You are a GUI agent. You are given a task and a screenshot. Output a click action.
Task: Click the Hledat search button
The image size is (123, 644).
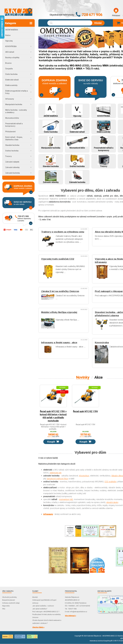point(98,23)
